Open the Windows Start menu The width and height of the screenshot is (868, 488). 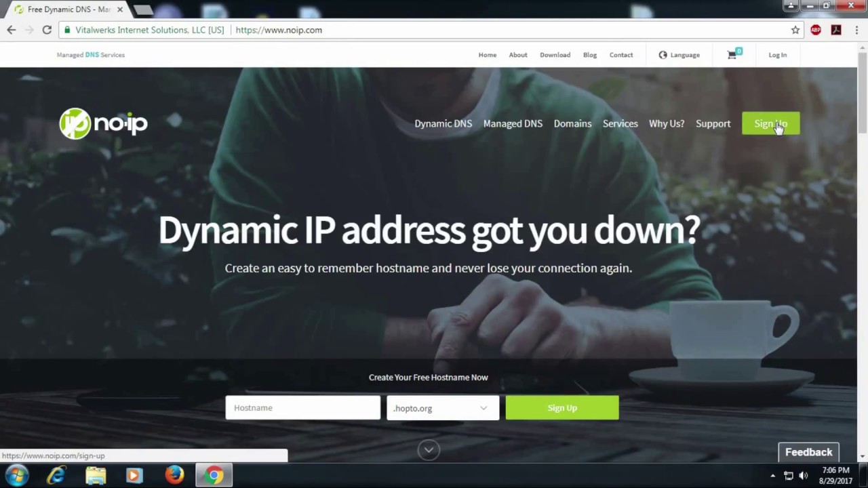16,476
